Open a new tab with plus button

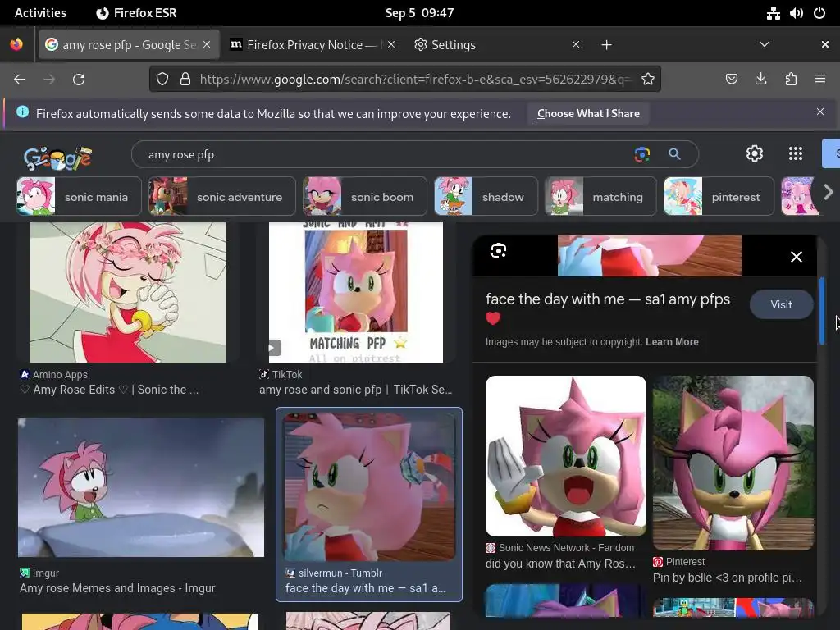tap(606, 45)
